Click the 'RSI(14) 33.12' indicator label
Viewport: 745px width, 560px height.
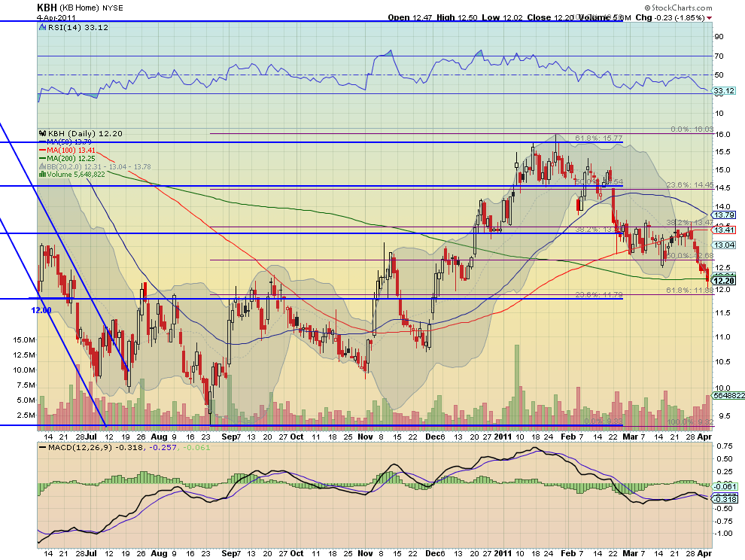[78, 28]
